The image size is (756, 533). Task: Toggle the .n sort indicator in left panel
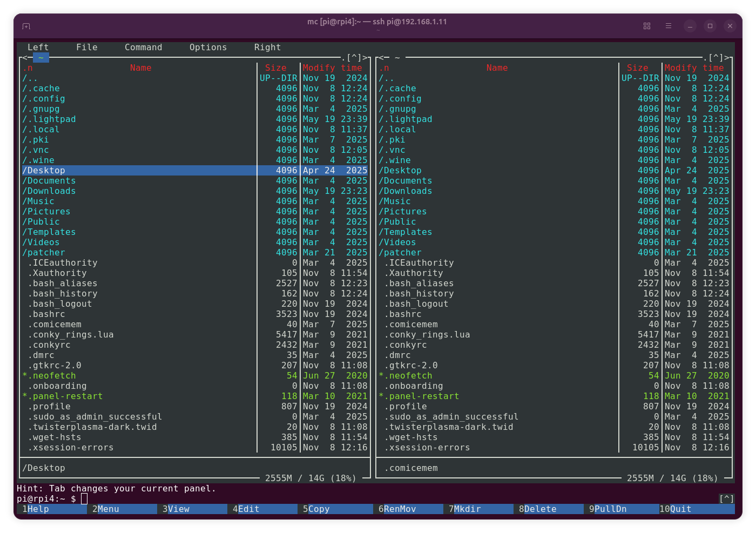[28, 68]
